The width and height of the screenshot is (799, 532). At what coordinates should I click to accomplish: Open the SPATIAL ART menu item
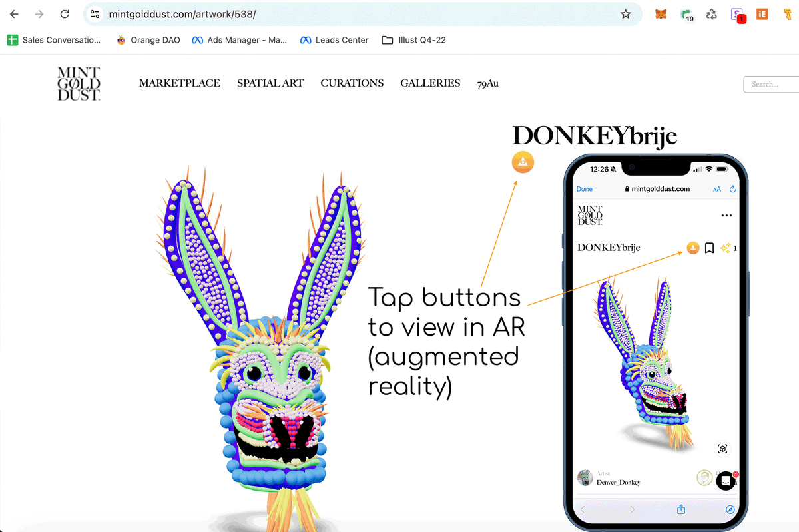click(270, 83)
